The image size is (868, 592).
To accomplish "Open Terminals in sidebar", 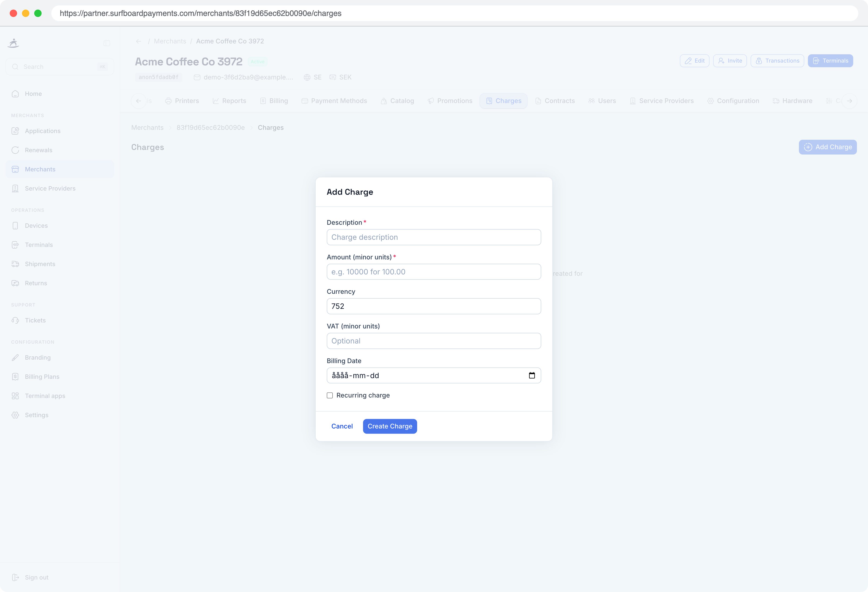I will coord(60,245).
